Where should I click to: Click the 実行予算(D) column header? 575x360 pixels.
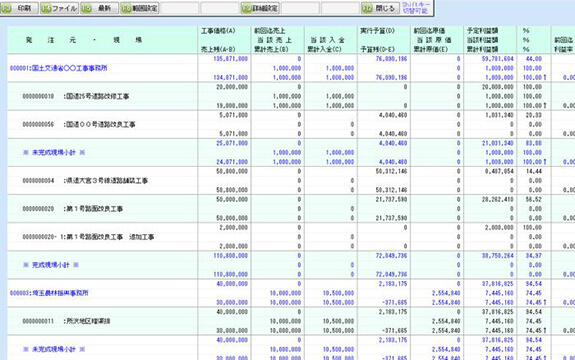tap(377, 31)
